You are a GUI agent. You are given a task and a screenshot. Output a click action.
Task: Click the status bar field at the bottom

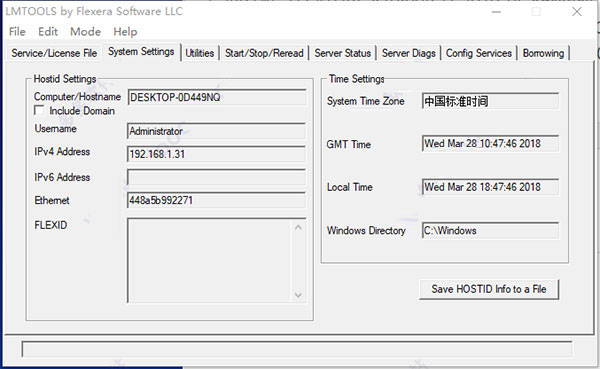point(297,349)
